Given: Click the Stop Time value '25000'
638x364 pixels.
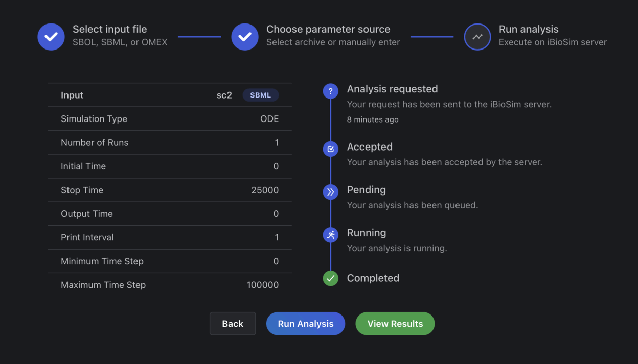Looking at the screenshot, I should (265, 190).
